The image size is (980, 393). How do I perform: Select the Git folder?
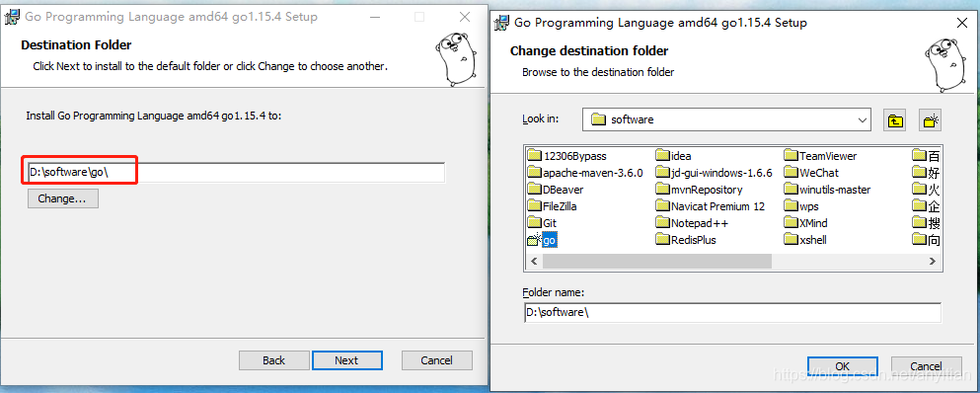point(542,223)
